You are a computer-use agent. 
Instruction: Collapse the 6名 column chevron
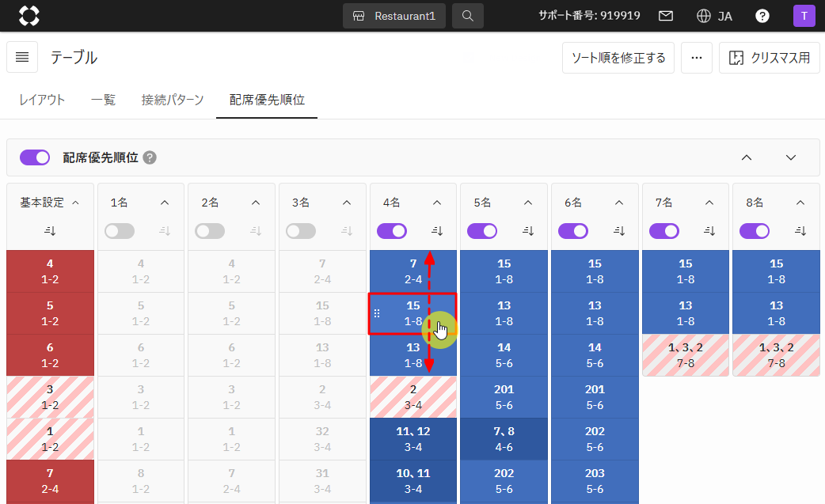[x=619, y=203]
